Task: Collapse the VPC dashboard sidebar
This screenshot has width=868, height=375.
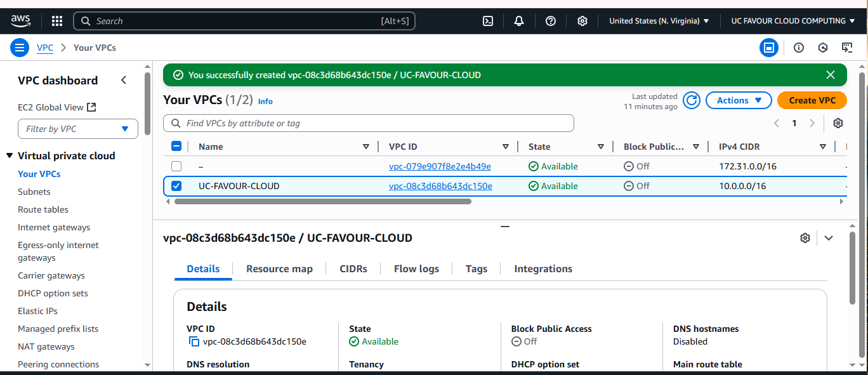Action: coord(124,81)
